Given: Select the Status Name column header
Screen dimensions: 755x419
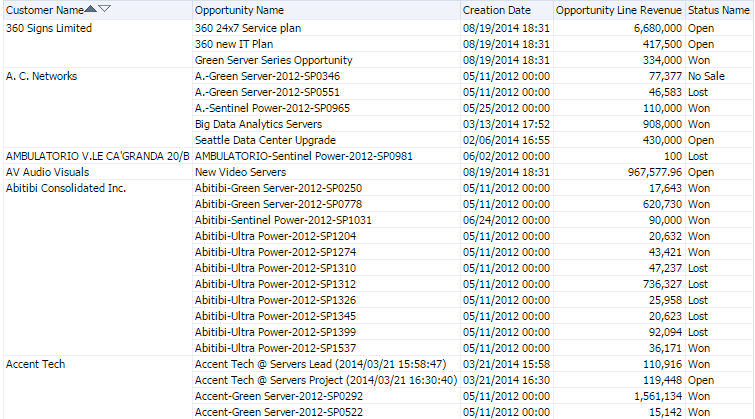Looking at the screenshot, I should (718, 10).
